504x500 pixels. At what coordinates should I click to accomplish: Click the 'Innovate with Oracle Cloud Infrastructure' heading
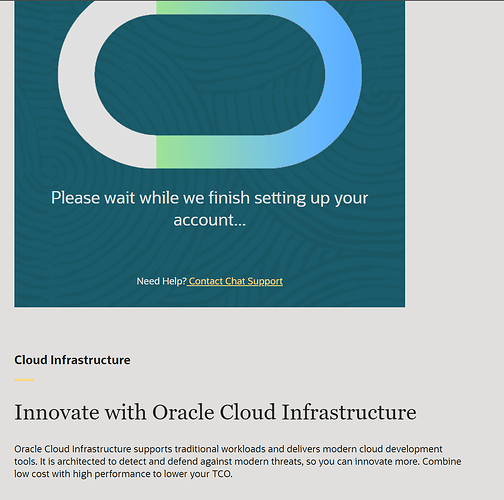(215, 412)
